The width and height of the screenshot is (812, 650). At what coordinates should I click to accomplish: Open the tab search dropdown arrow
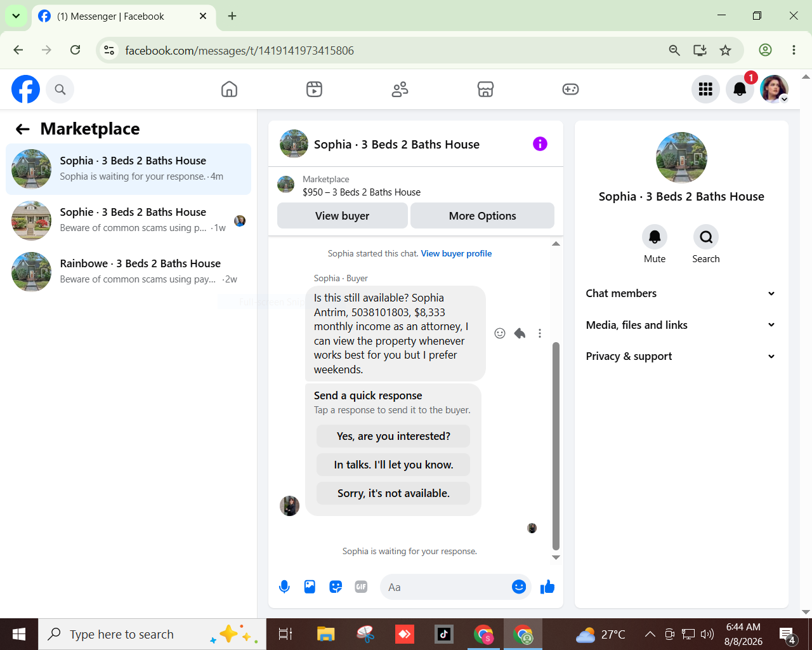coord(16,17)
